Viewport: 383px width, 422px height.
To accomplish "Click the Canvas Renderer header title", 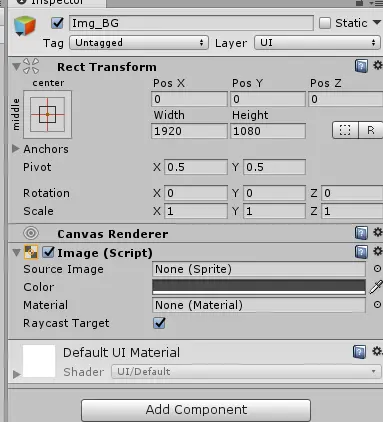I will pos(113,234).
